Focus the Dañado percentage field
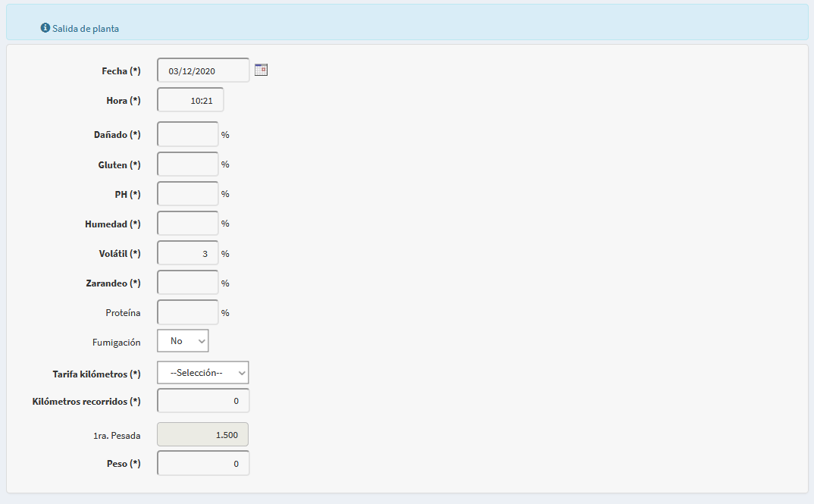Image resolution: width=814 pixels, height=504 pixels. (x=187, y=134)
